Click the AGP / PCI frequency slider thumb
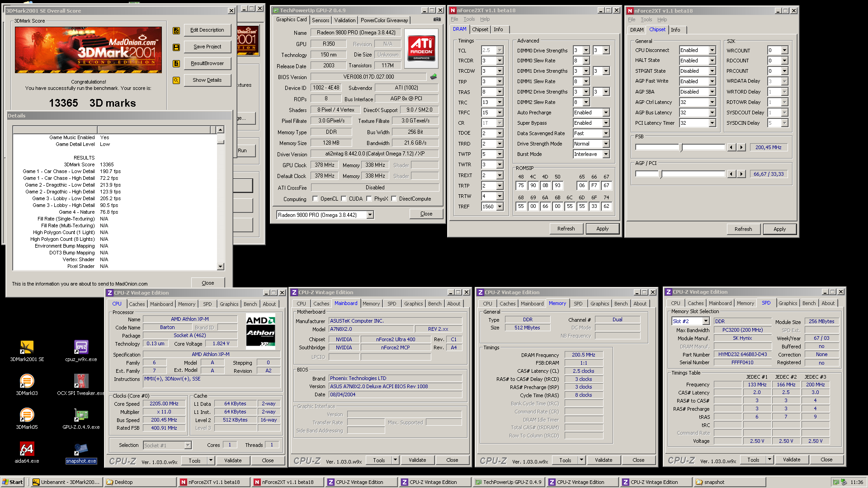The height and width of the screenshot is (488, 868). pos(660,174)
